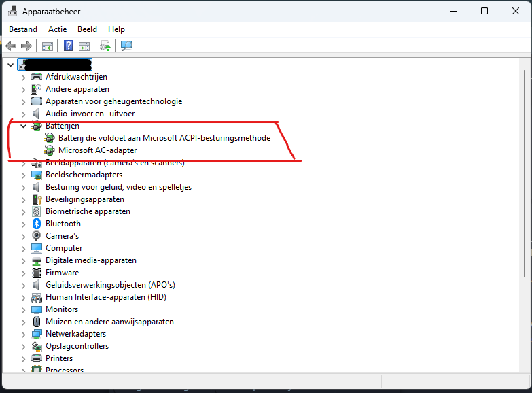This screenshot has height=393, width=532.
Task: Click the Apparaatbeheer title bar app icon
Action: [x=12, y=11]
